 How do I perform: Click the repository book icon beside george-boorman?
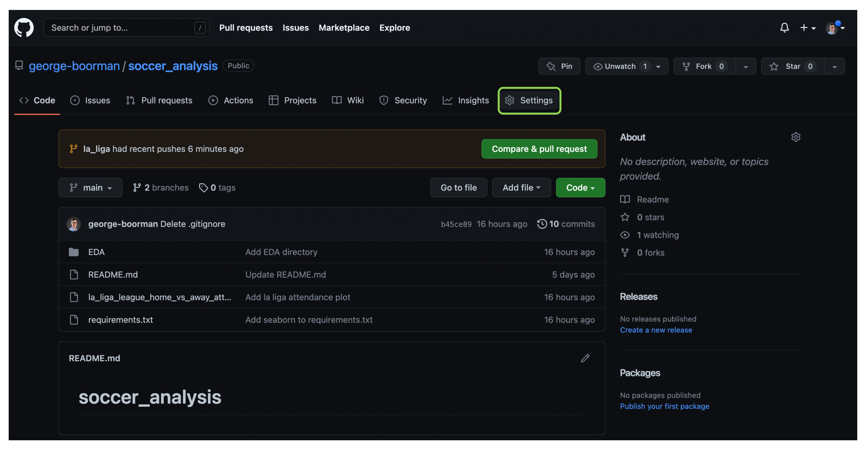(x=19, y=65)
